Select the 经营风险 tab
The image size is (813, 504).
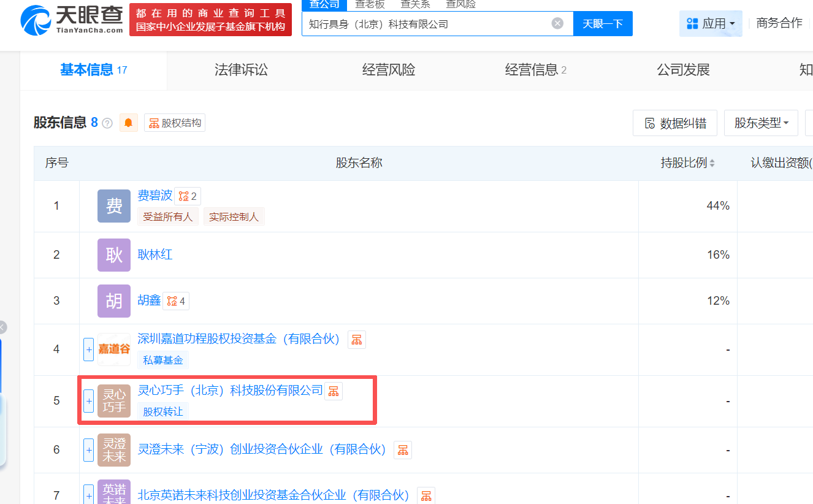[389, 70]
